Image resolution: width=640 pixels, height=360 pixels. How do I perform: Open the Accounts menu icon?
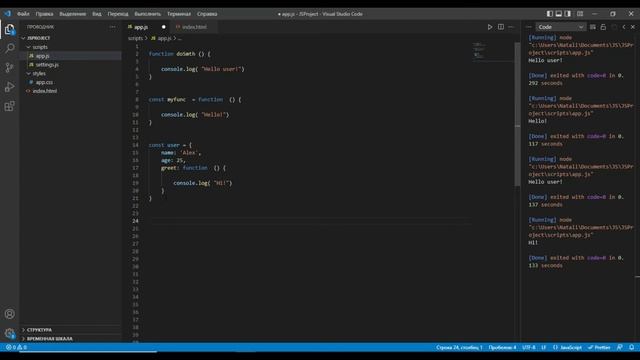tap(9, 314)
